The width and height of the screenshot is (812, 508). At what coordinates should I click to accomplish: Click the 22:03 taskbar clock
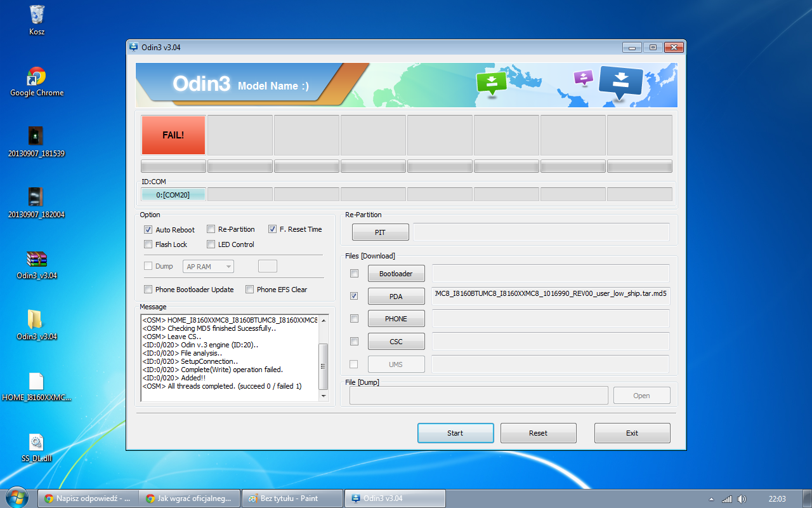(777, 498)
